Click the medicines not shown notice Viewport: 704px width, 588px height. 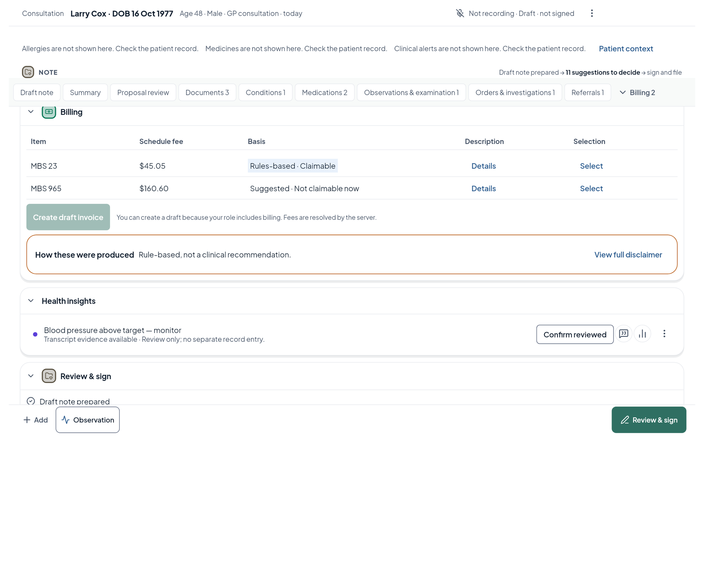pyautogui.click(x=296, y=49)
